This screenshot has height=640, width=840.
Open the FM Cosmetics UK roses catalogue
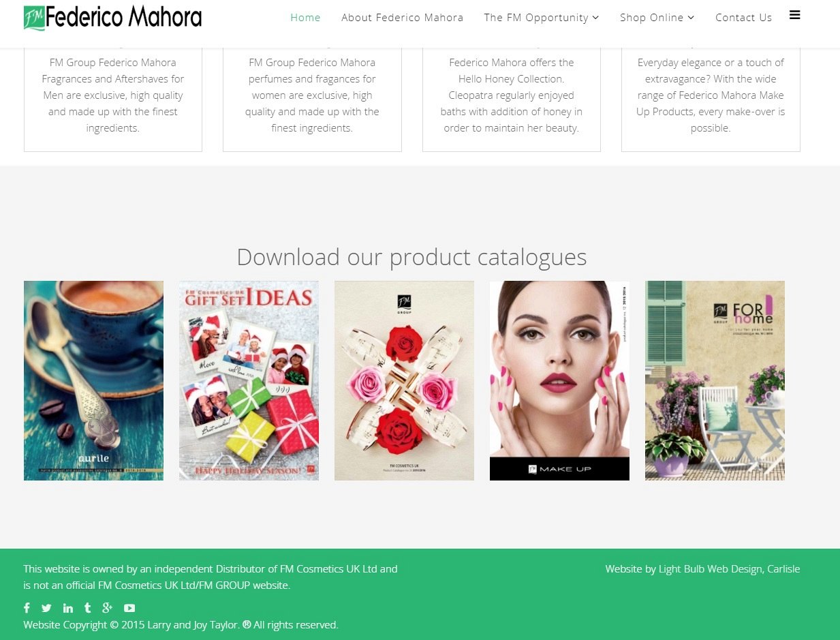(x=404, y=380)
